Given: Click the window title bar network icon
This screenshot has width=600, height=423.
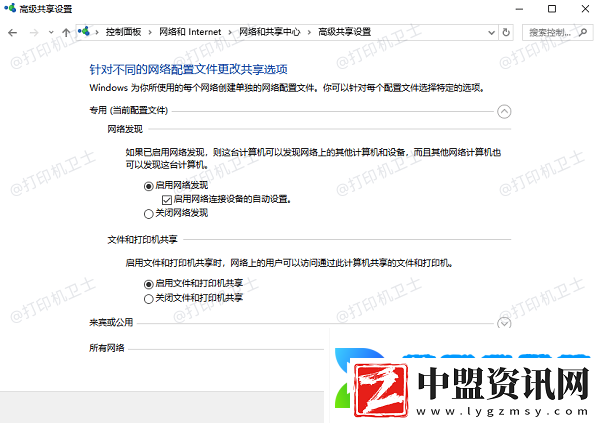Looking at the screenshot, I should click(x=10, y=8).
